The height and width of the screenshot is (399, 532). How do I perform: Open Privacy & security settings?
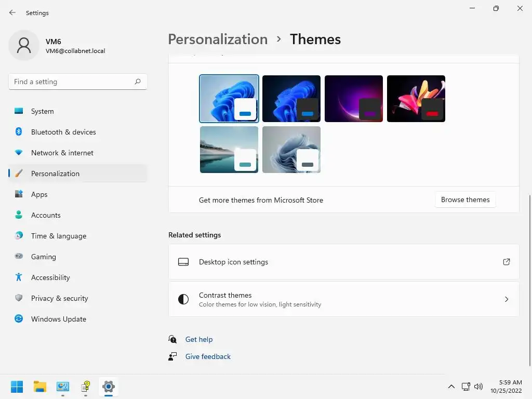point(78,298)
